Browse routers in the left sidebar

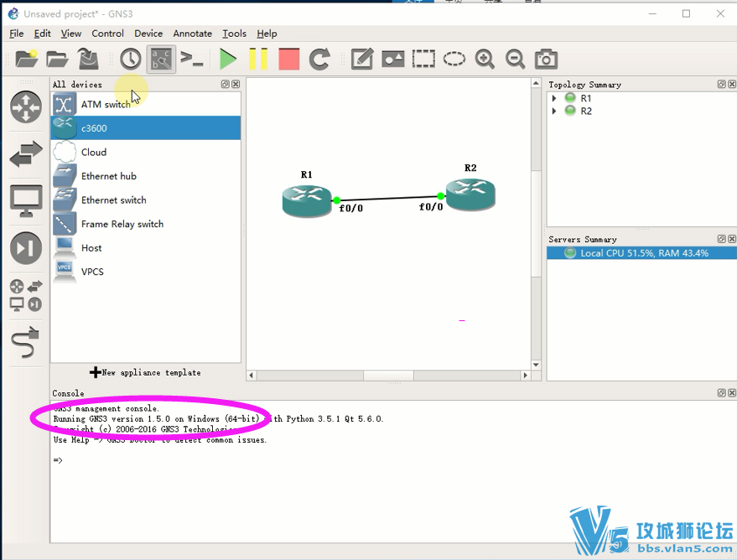coord(26,107)
